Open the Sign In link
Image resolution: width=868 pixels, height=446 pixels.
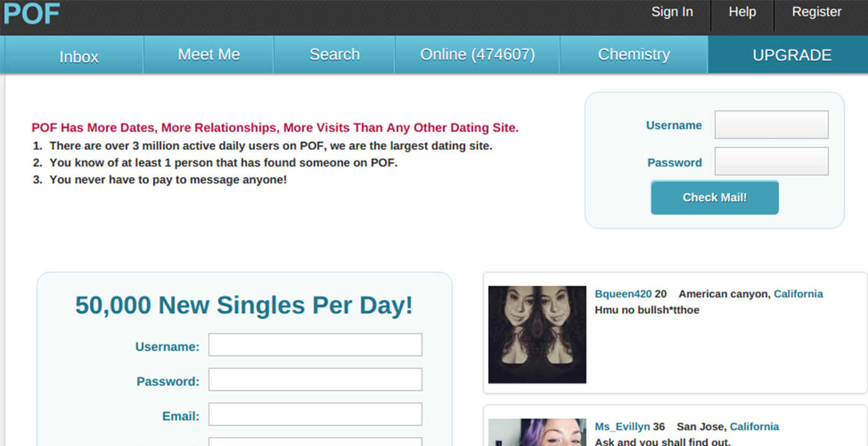coord(672,12)
